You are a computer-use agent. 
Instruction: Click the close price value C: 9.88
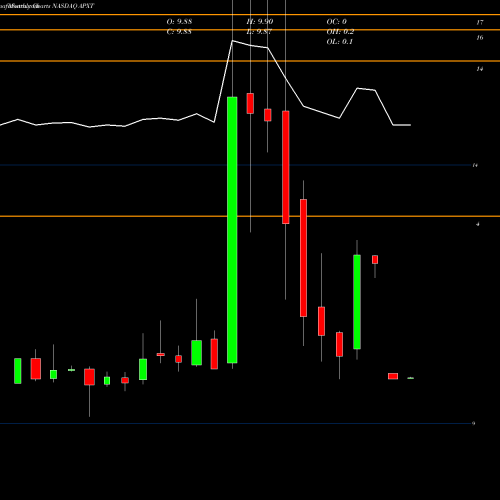[x=179, y=32]
